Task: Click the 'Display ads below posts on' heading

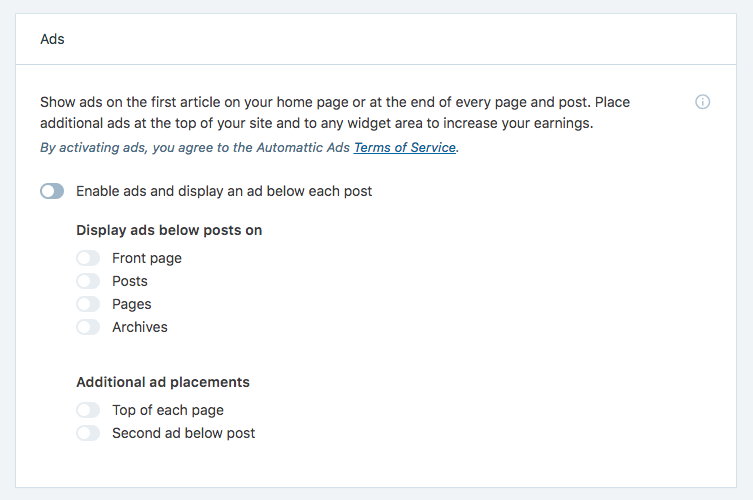Action: point(169,230)
